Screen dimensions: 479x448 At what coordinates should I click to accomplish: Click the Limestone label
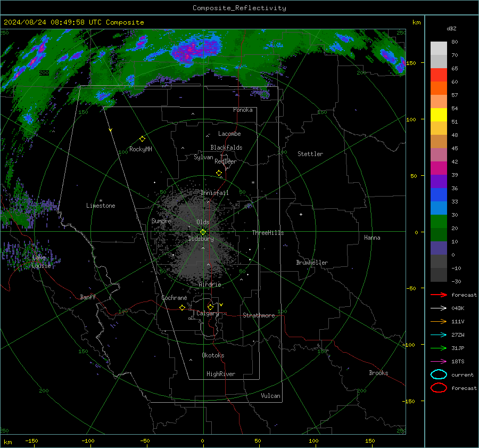coord(101,206)
